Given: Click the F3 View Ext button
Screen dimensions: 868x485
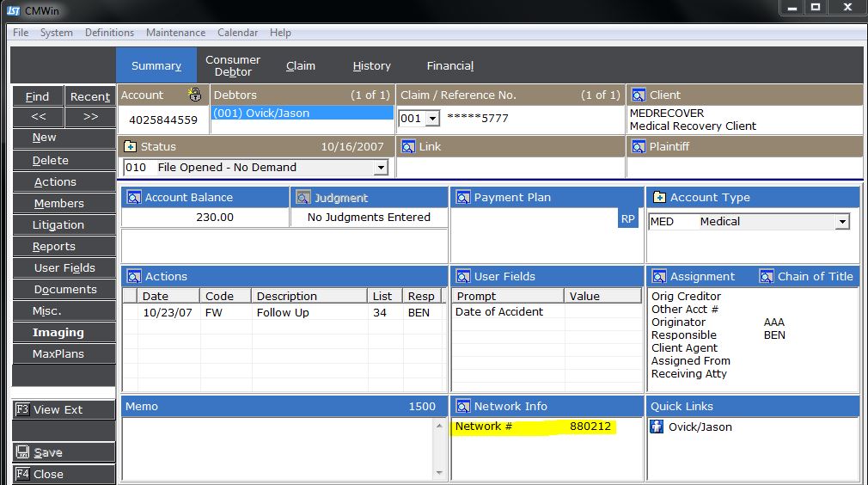Looking at the screenshot, I should point(64,409).
